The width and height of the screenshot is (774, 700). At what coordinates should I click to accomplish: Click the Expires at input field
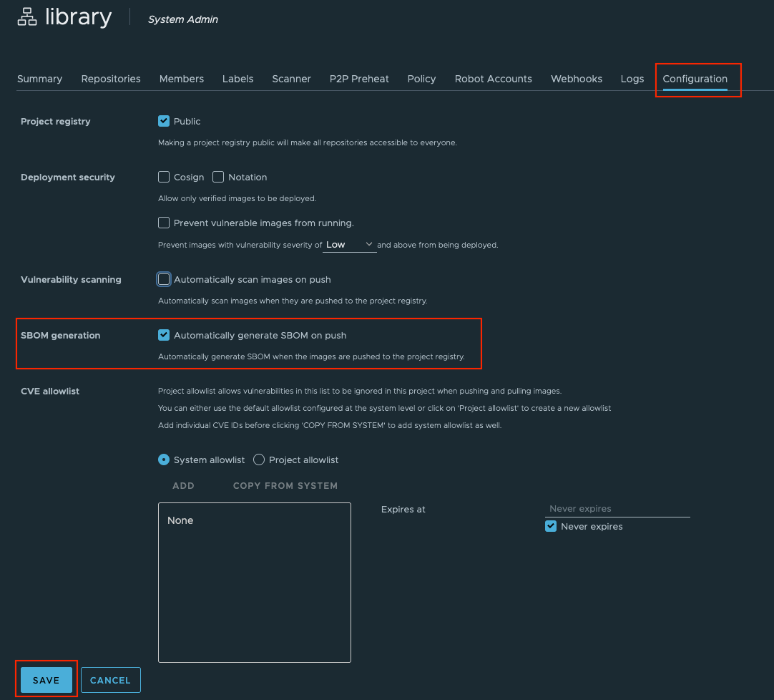click(617, 508)
